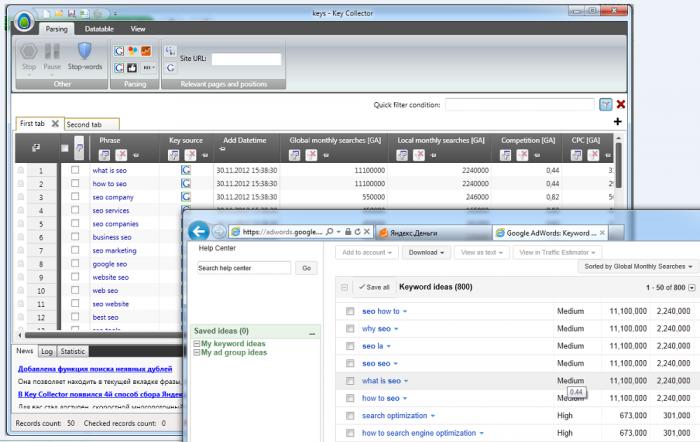Open filter icon under Phrase column header
Screen dimensions: 700x442
pyautogui.click(x=104, y=155)
